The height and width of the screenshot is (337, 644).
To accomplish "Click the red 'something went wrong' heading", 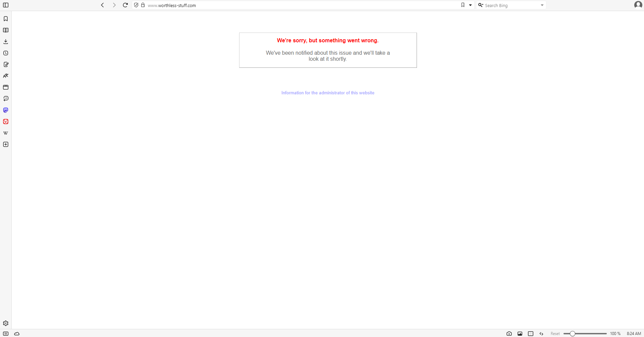I will click(x=328, y=40).
